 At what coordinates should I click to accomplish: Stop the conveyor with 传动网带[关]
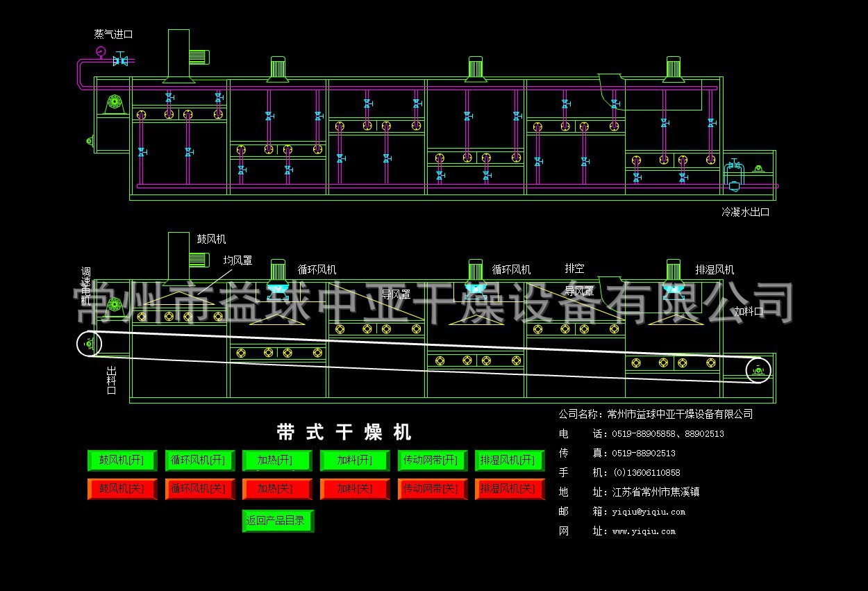tap(433, 489)
